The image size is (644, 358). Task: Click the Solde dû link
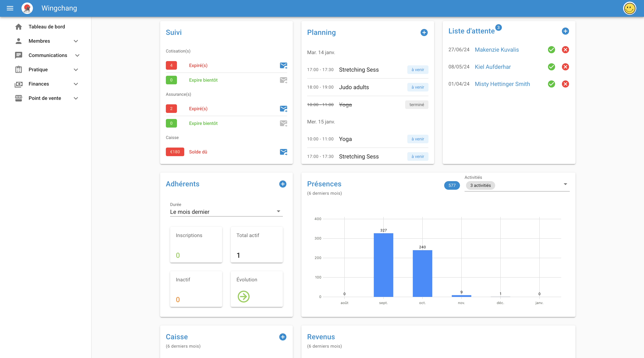coord(198,152)
